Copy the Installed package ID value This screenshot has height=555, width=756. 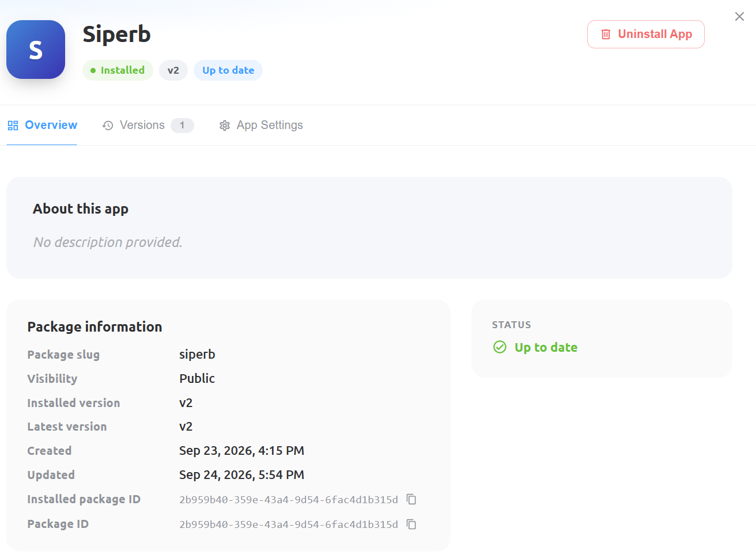[411, 499]
